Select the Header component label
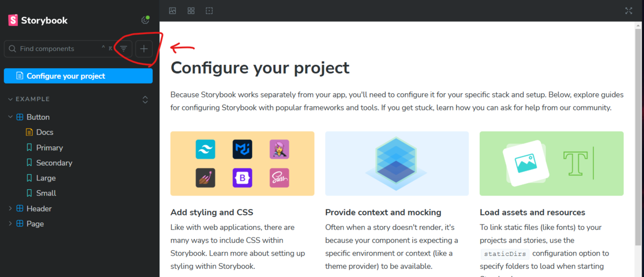The image size is (644, 277). point(39,208)
